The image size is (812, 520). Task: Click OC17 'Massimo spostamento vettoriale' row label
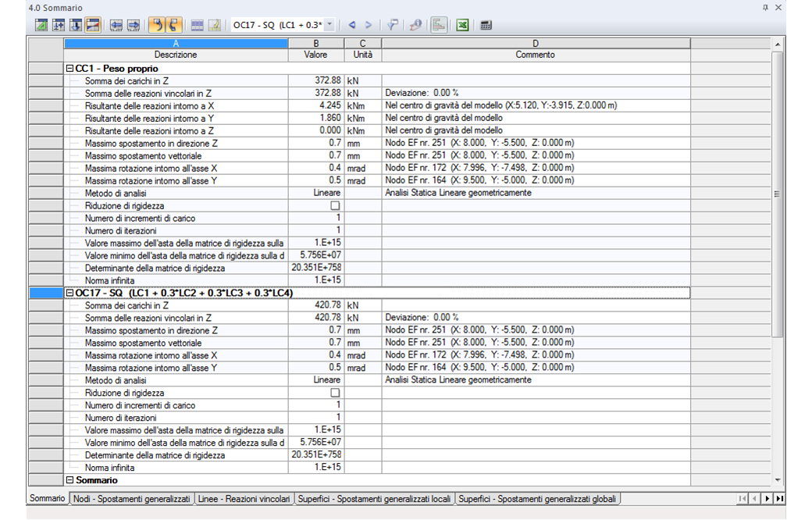point(144,343)
